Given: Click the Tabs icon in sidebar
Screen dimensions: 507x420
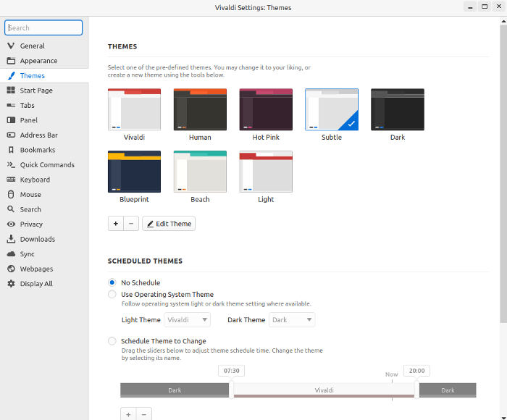Looking at the screenshot, I should point(11,105).
